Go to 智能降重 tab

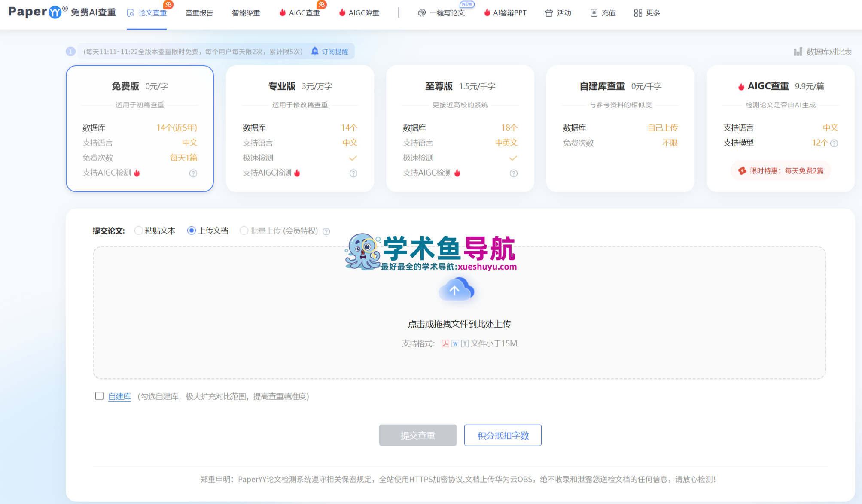pyautogui.click(x=246, y=13)
